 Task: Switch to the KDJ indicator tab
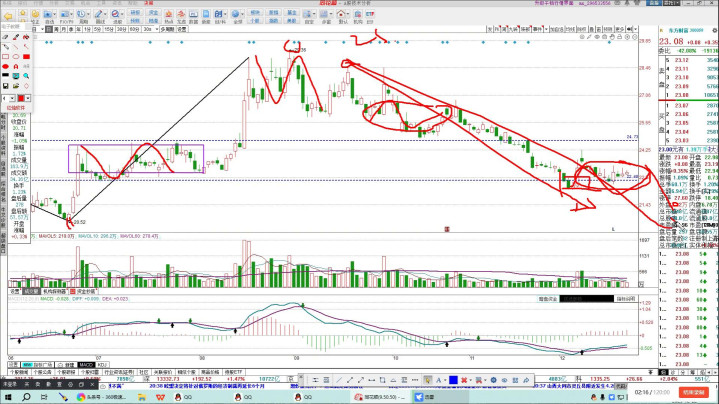(x=102, y=365)
